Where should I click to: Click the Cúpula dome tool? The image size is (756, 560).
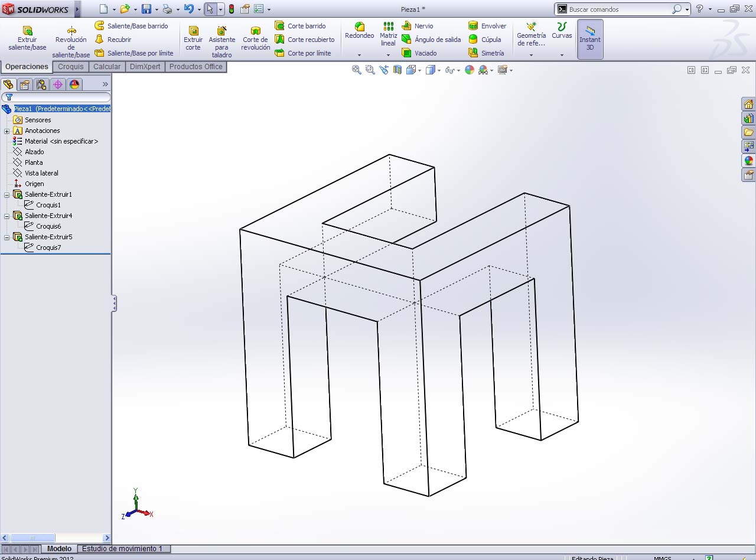pos(485,40)
